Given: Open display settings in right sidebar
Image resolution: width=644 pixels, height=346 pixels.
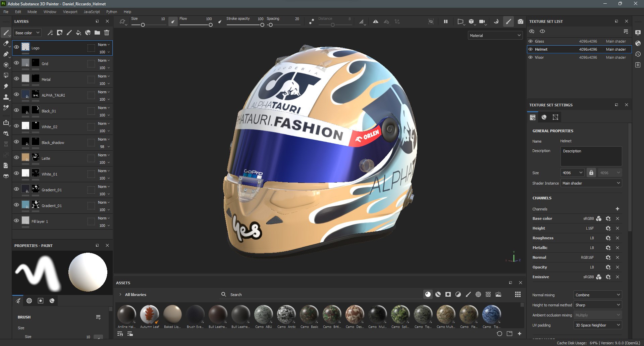Looking at the screenshot, I should [638, 33].
